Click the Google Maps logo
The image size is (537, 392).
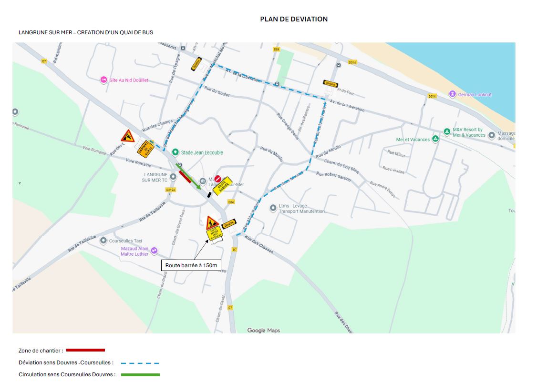263,330
